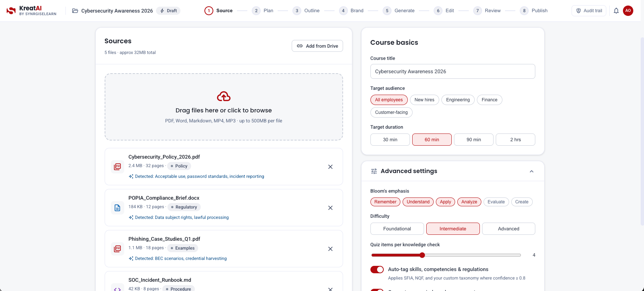Click the PDF icon for Phishing_Case_Studies_Q1.pdf
The width and height of the screenshot is (644, 291).
tap(118, 249)
